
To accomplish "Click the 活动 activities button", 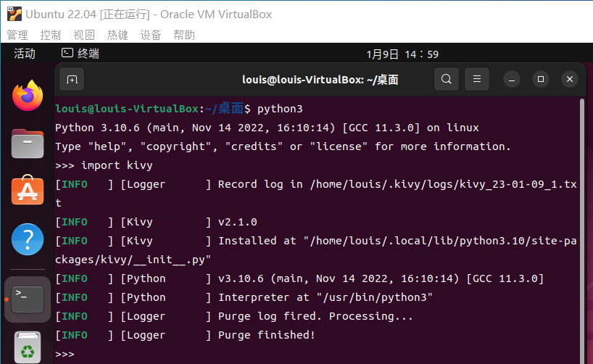I will [25, 54].
